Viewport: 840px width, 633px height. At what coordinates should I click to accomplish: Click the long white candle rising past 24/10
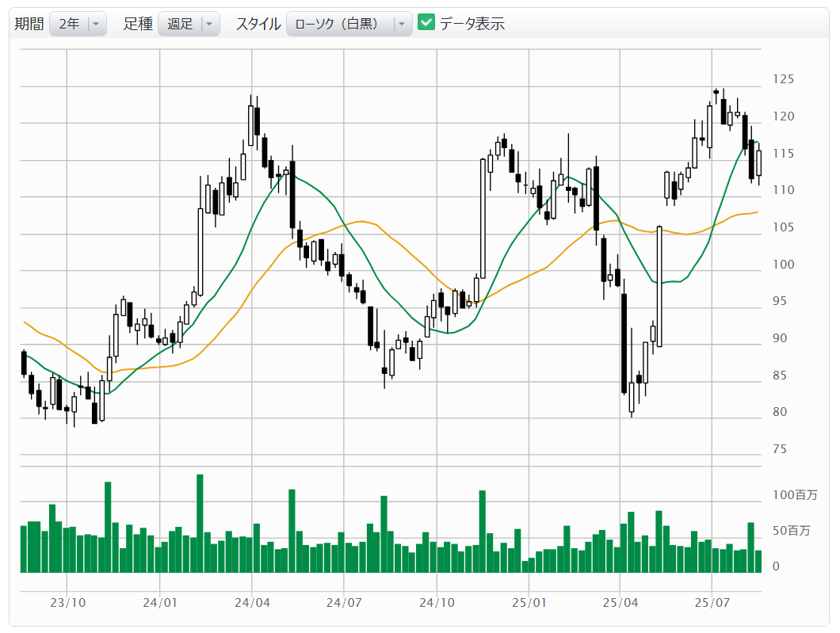point(482,218)
